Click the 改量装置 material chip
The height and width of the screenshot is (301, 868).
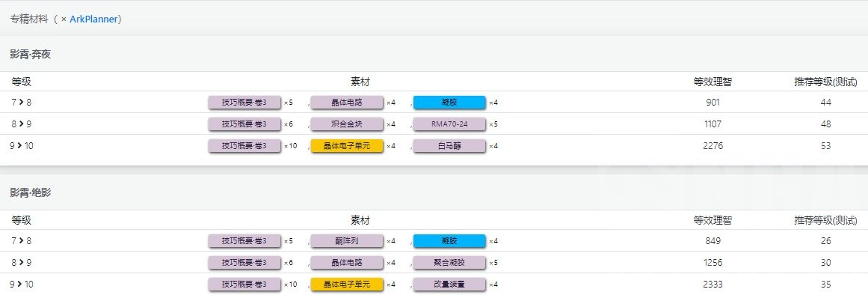449,285
